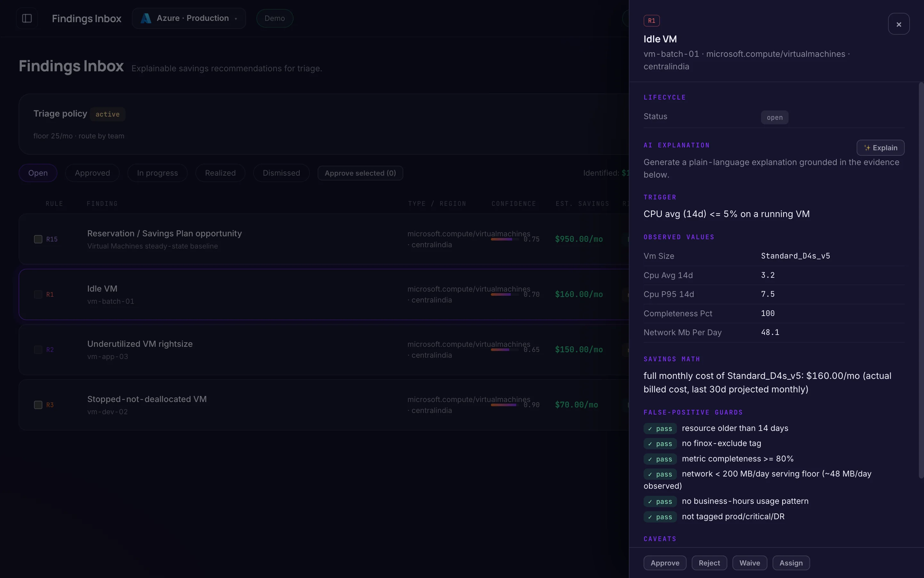Open the Azure · Production scope dropdown
This screenshot has height=578, width=924.
click(189, 18)
